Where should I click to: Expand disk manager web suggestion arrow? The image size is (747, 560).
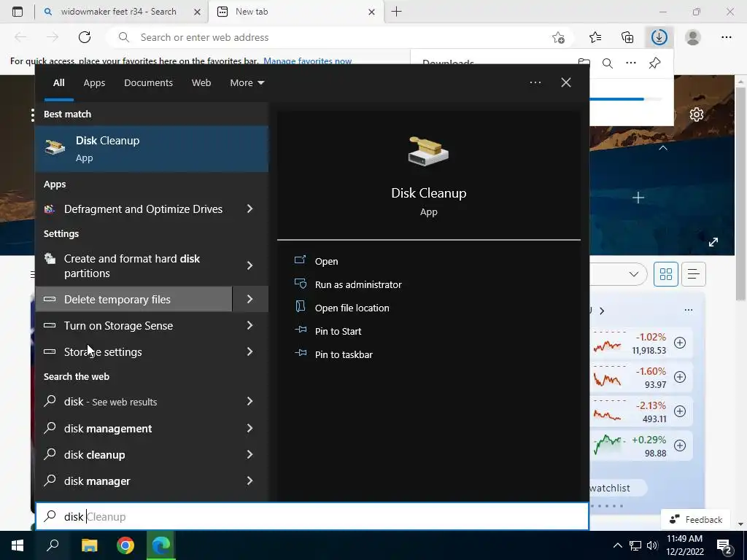(x=249, y=481)
